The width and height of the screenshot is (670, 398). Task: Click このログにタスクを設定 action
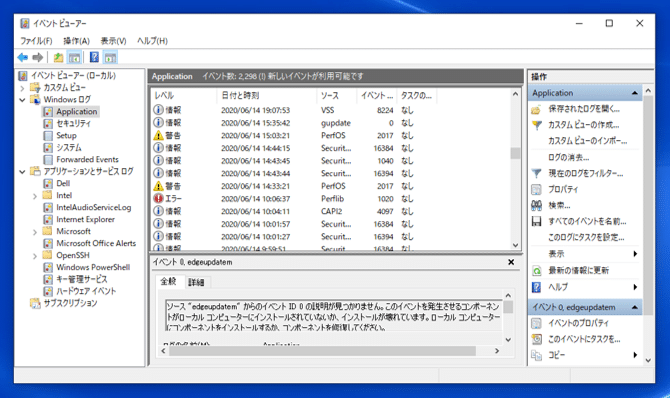tap(586, 237)
